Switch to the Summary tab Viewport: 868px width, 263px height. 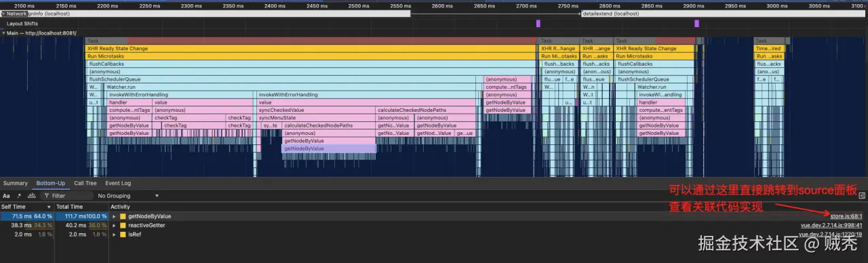coord(15,183)
